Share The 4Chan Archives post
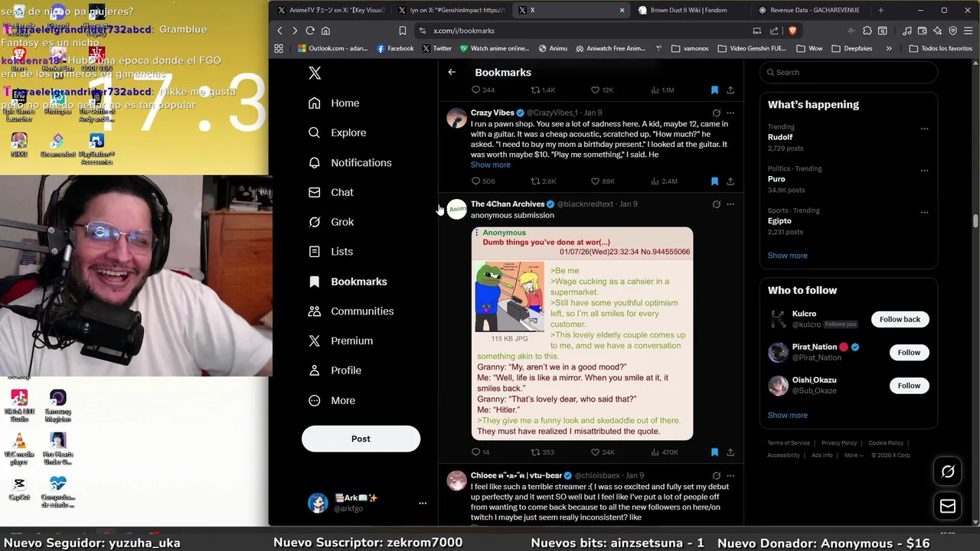980x551 pixels. pyautogui.click(x=730, y=452)
